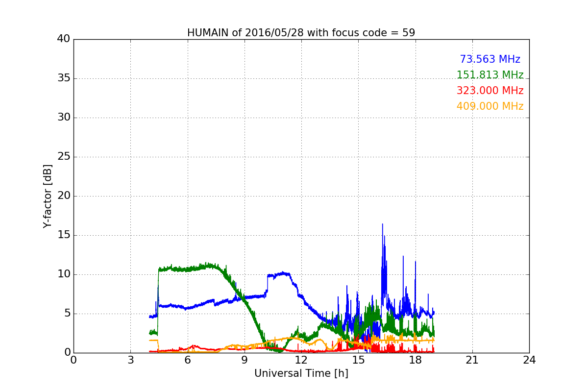Viewport: 588px width, 392px height.
Task: Click the y-axis tick value 20
Action: coord(64,196)
